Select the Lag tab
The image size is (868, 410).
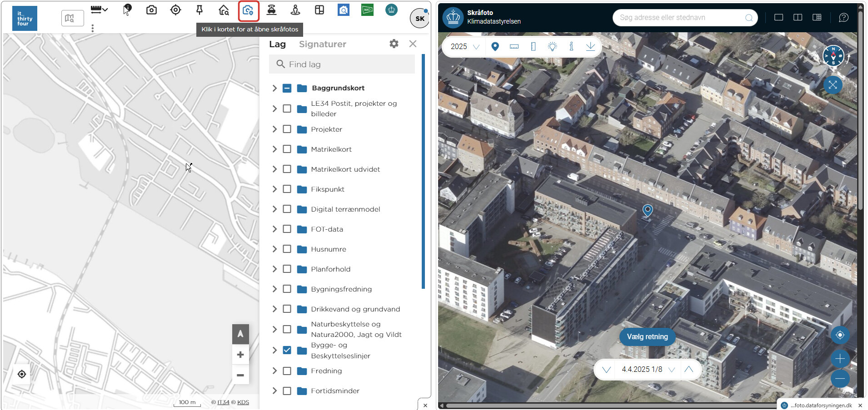coord(277,44)
